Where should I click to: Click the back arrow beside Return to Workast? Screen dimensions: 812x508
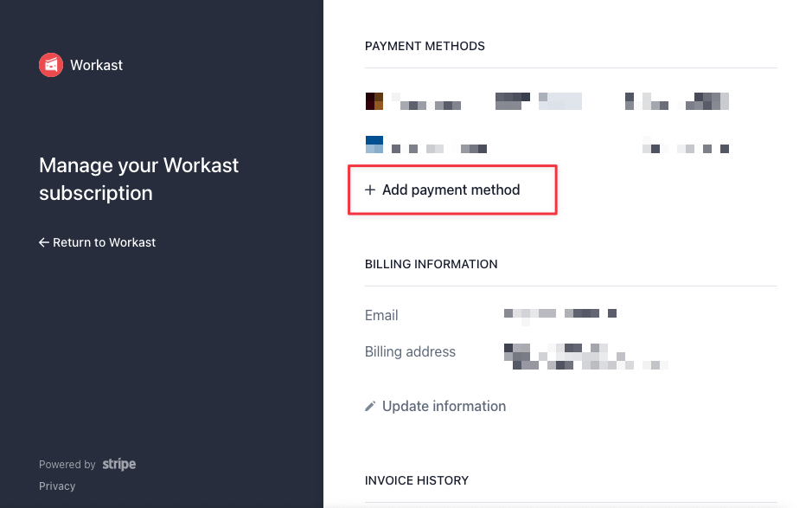tap(44, 242)
